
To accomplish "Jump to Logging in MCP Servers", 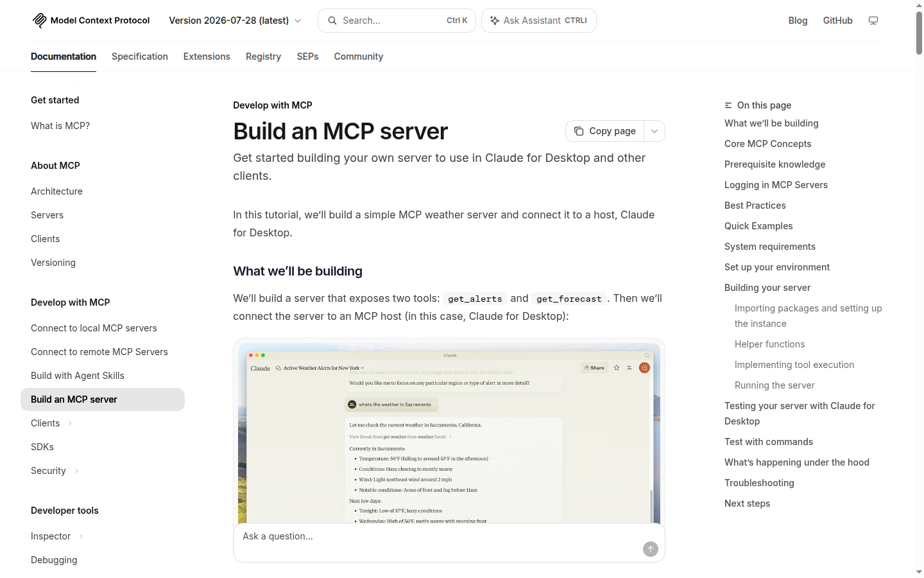I will 776,185.
